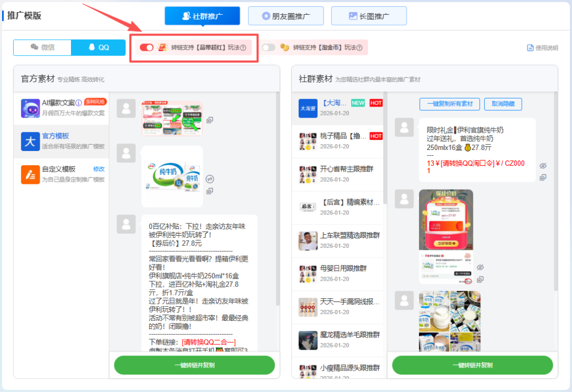Click 修改 link for custom template

99,169
